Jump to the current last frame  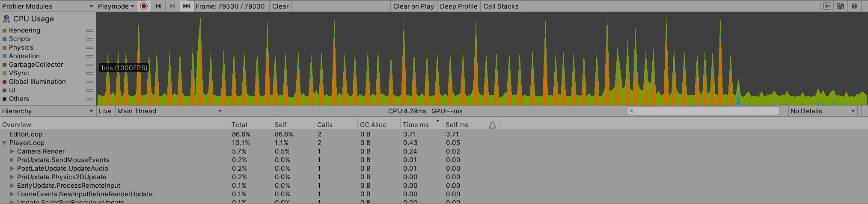point(186,6)
